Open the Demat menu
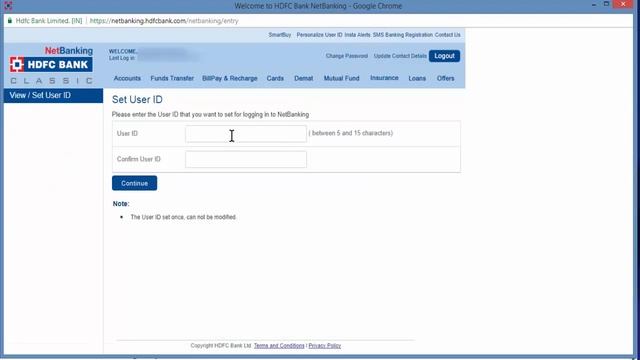The image size is (640, 360). (304, 78)
